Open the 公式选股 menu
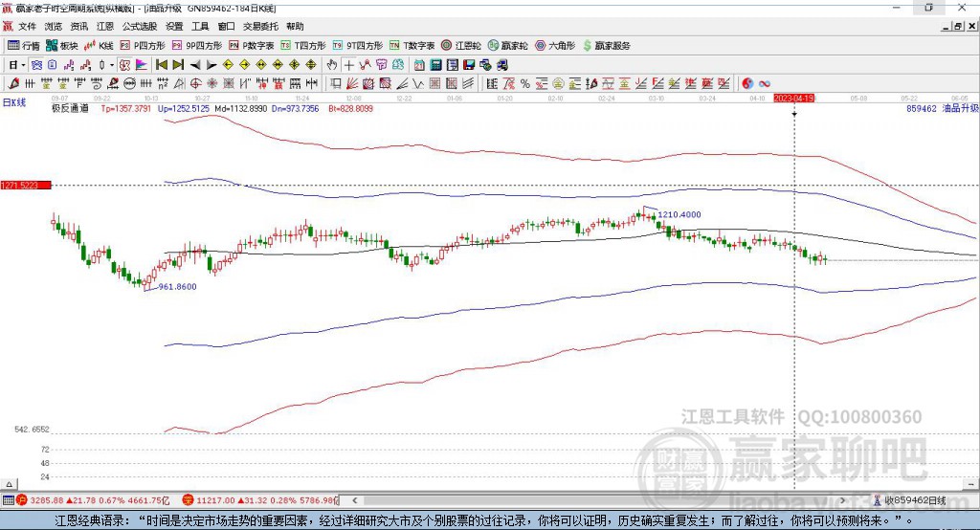Screen dimensions: 980x530 click(140, 26)
